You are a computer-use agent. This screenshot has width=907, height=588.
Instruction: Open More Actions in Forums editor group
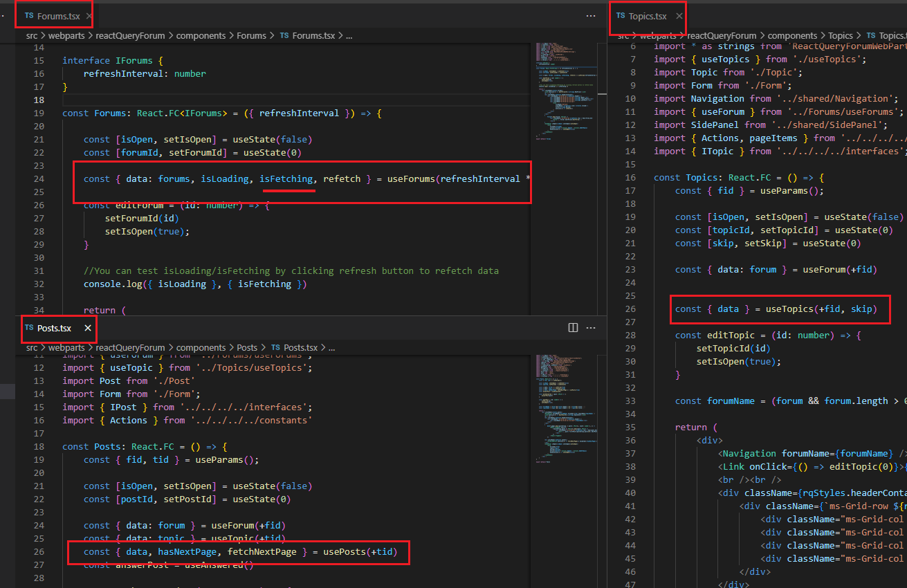click(x=591, y=15)
